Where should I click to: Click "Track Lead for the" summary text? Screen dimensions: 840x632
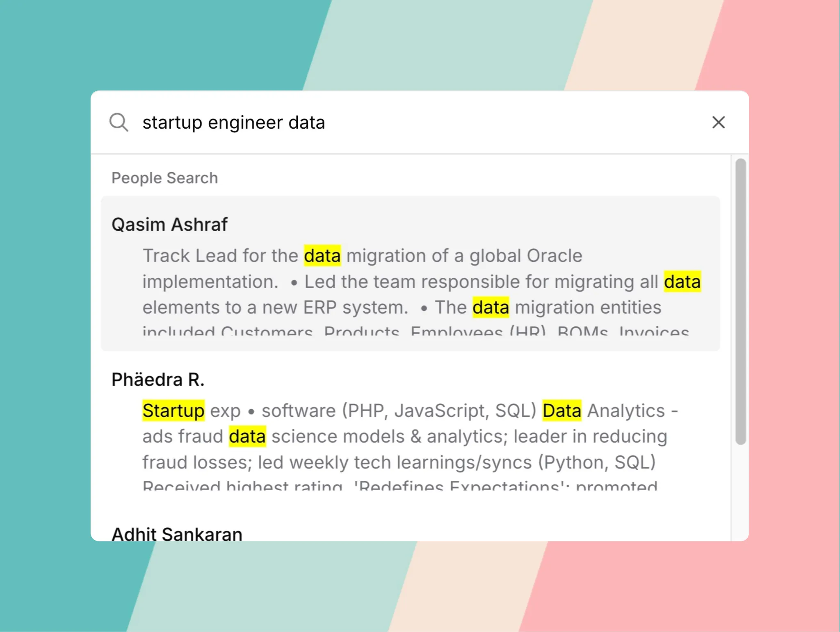tap(220, 256)
